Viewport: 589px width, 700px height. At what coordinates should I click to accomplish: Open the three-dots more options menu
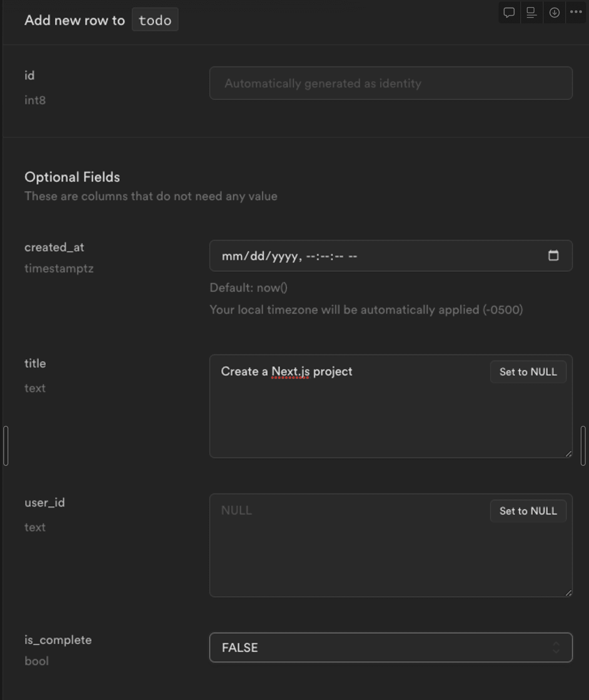[x=576, y=12]
